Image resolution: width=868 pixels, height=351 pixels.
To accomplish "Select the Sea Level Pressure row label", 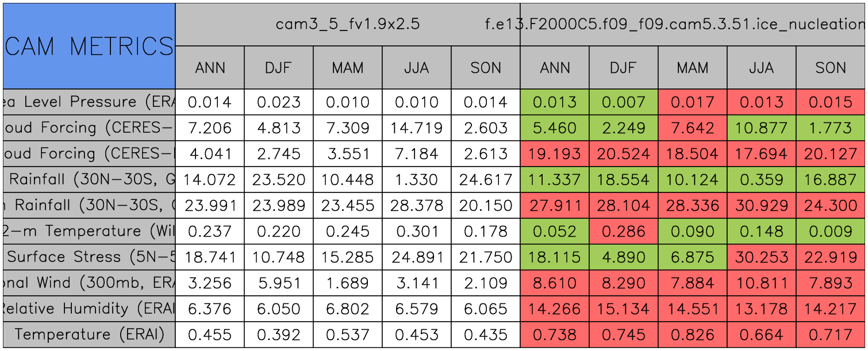I will tap(89, 102).
